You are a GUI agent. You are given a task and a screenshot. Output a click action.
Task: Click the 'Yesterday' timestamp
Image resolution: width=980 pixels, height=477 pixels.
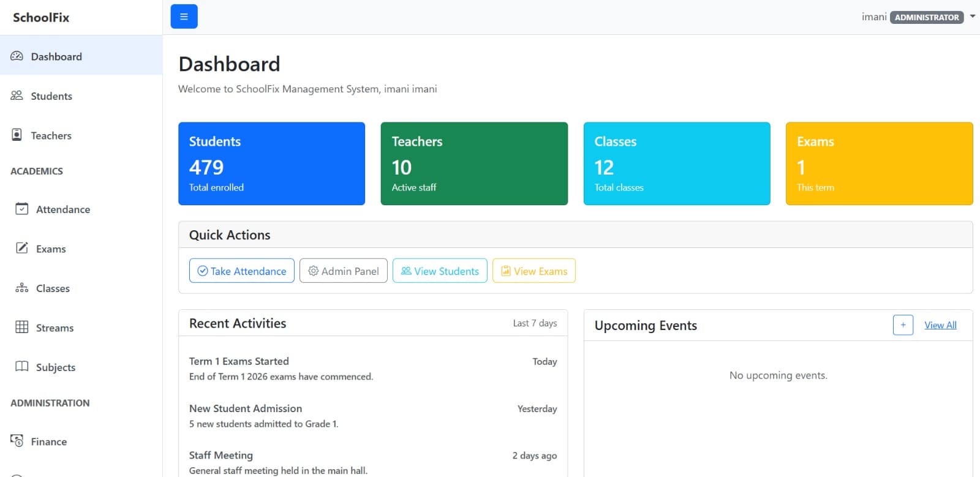click(x=537, y=408)
